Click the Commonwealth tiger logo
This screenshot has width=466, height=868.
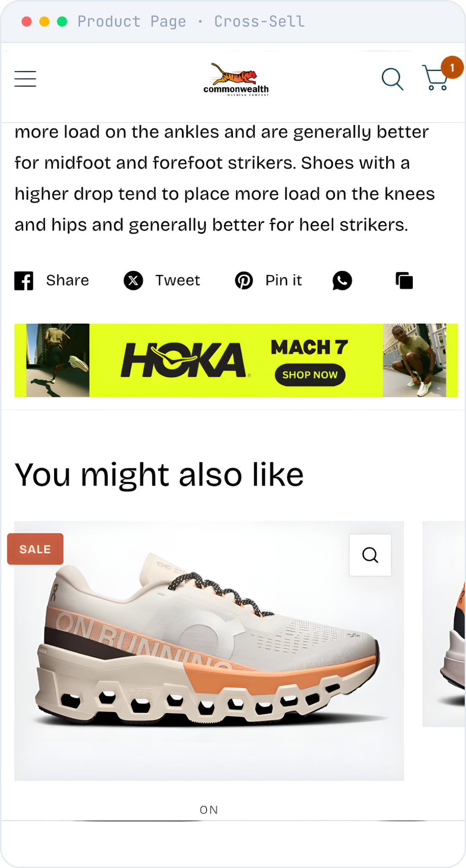tap(236, 80)
